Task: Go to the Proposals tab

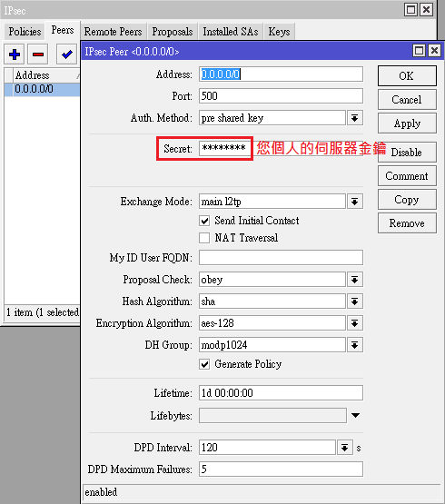Action: (x=173, y=32)
